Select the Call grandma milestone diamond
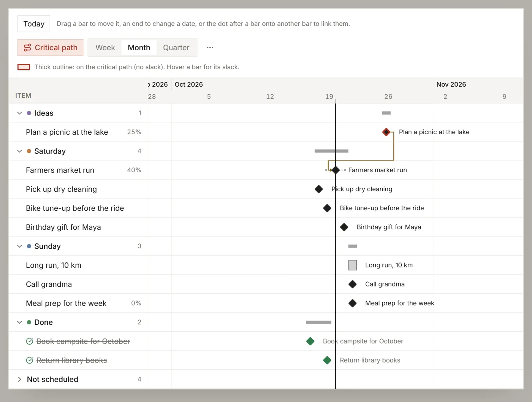Screen dimensions: 532x402 pyautogui.click(x=353, y=284)
